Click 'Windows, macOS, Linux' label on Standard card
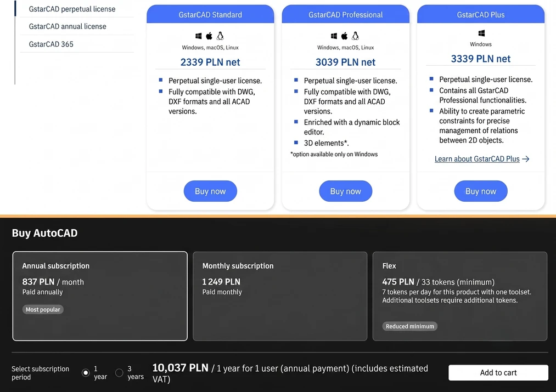 [x=210, y=48]
